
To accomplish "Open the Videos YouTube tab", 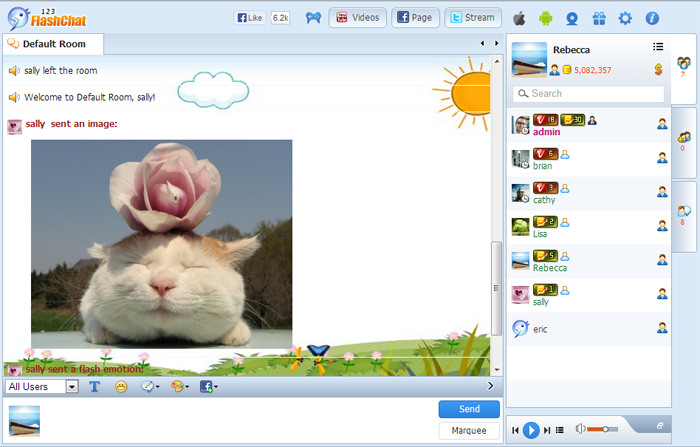I will click(x=357, y=18).
